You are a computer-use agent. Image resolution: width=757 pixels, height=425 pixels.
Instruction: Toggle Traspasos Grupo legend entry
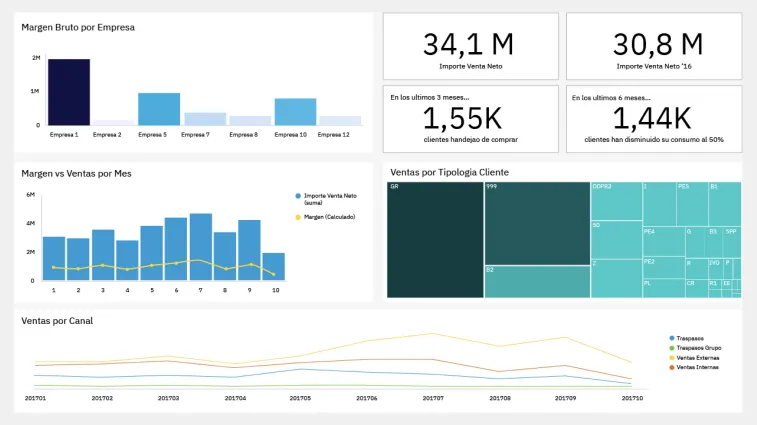695,348
